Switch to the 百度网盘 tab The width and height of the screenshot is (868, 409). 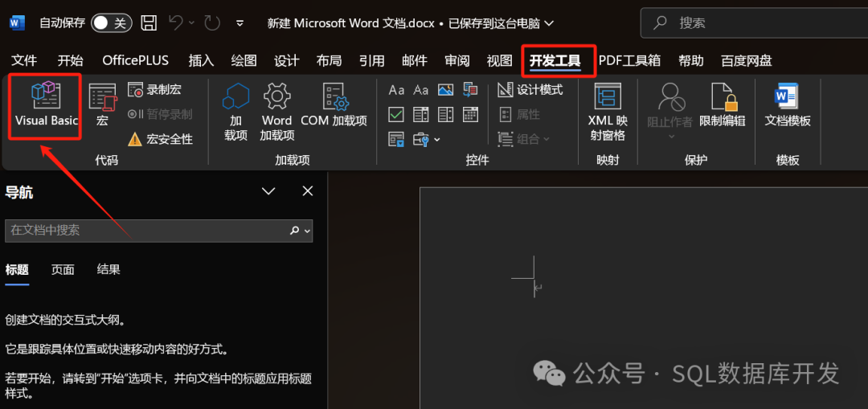[x=746, y=60]
